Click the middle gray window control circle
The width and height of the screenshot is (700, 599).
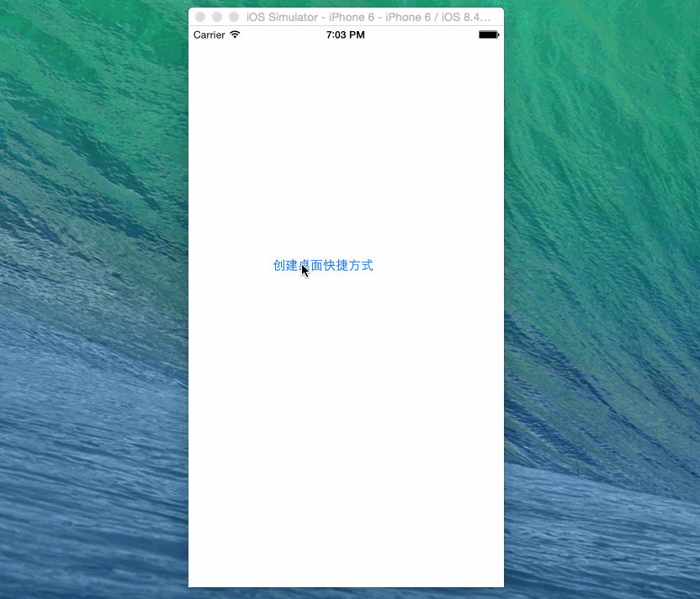(x=216, y=16)
